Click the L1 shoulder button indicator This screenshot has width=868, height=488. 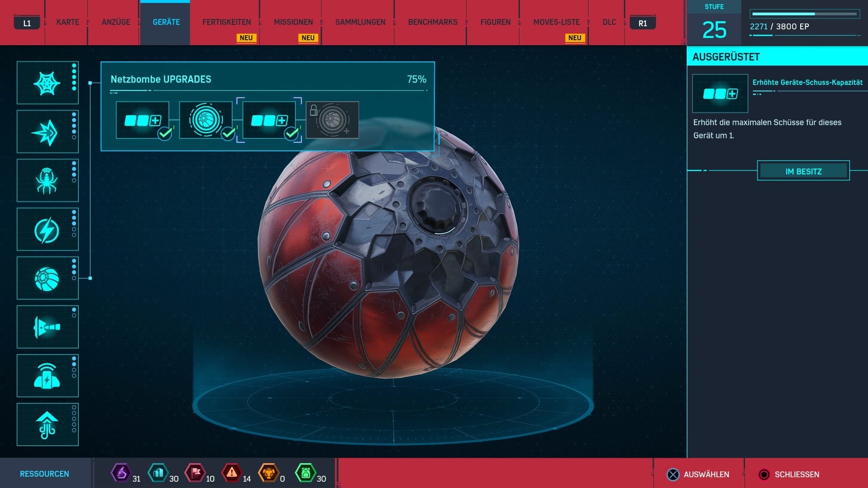tap(27, 23)
